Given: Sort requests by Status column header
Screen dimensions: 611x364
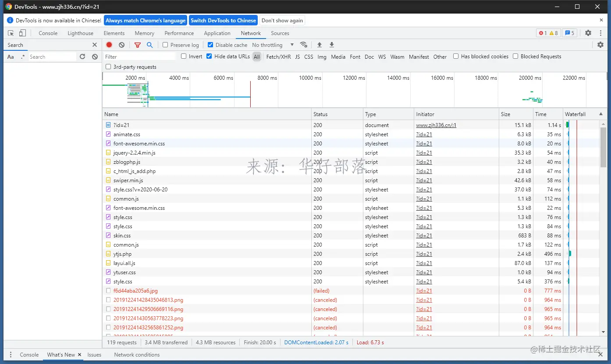Looking at the screenshot, I should click(337, 114).
